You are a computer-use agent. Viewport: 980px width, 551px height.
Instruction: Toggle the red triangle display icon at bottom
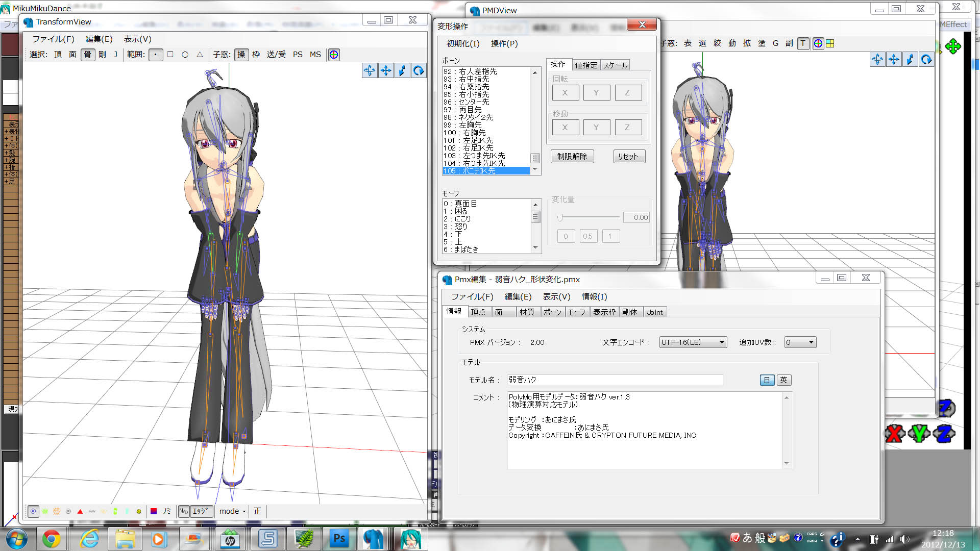tap(80, 511)
